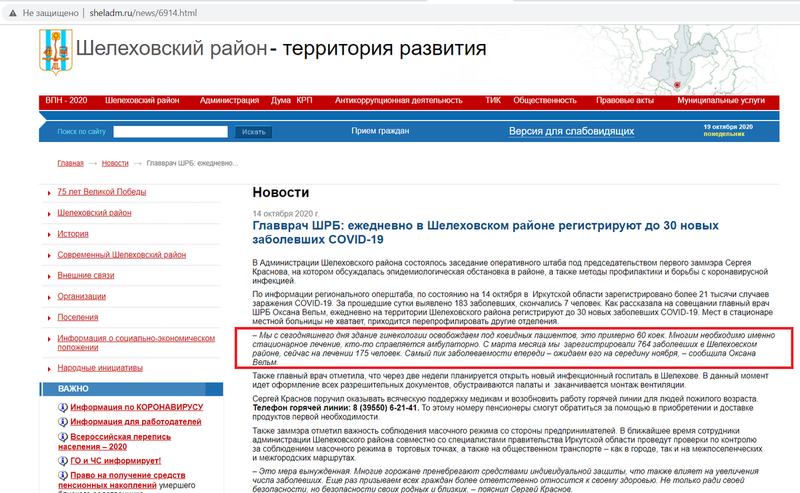Open sidebar link 'Организации'
The image size is (800, 493).
point(82,297)
